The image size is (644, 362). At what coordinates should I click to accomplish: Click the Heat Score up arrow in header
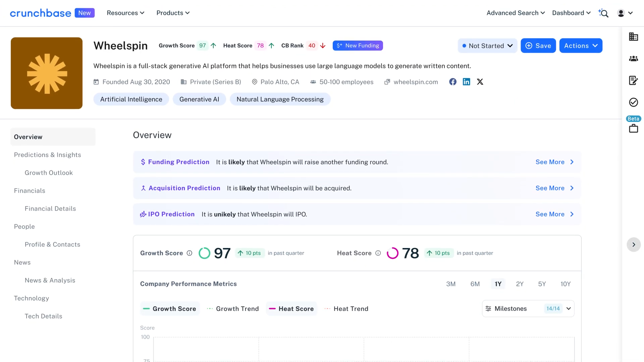pos(271,46)
